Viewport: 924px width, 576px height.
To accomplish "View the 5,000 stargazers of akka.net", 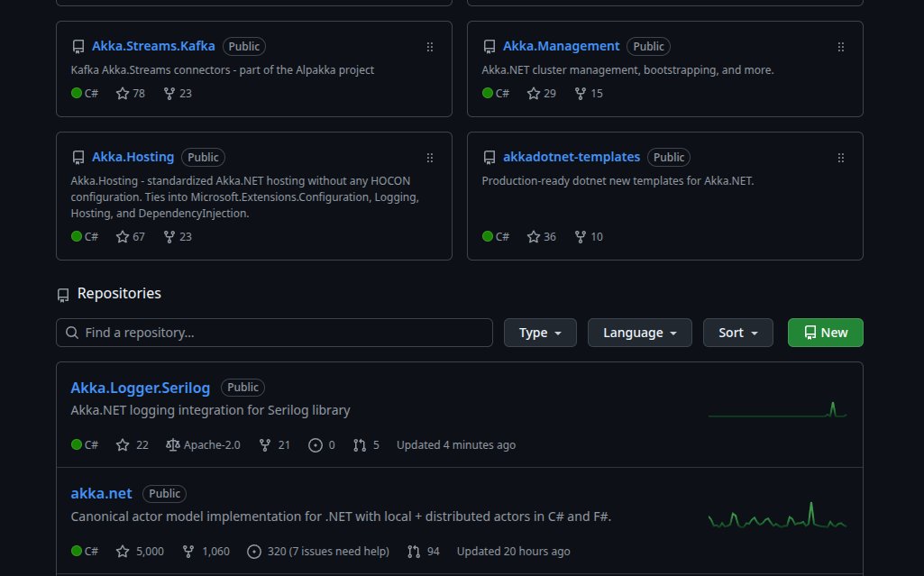I will tap(141, 552).
